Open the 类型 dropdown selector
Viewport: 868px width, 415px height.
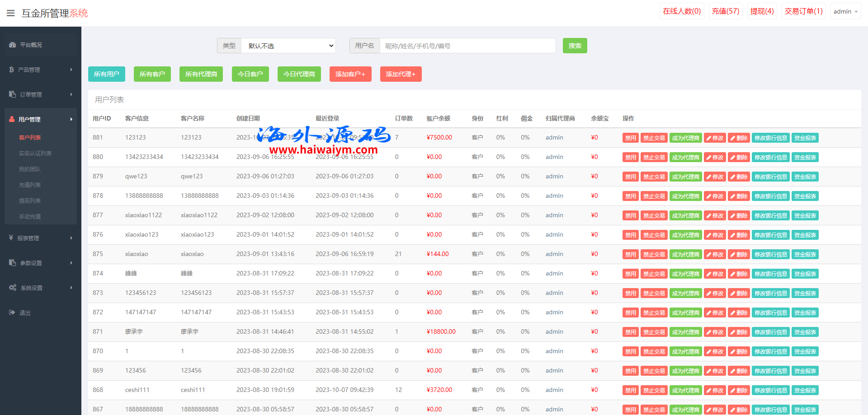tap(288, 46)
